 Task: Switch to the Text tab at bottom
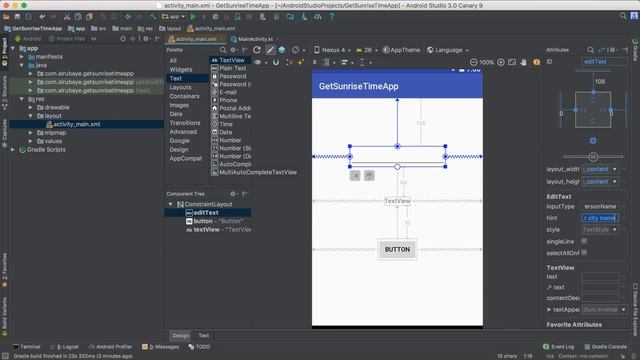coord(204,336)
